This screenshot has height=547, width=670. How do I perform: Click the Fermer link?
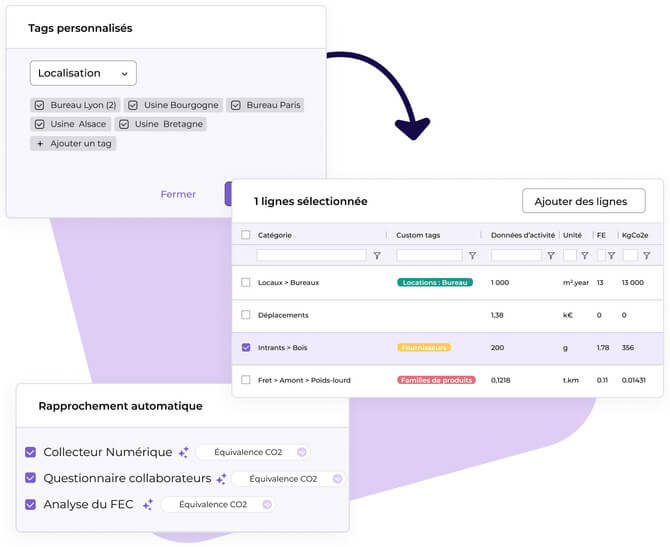click(x=178, y=194)
